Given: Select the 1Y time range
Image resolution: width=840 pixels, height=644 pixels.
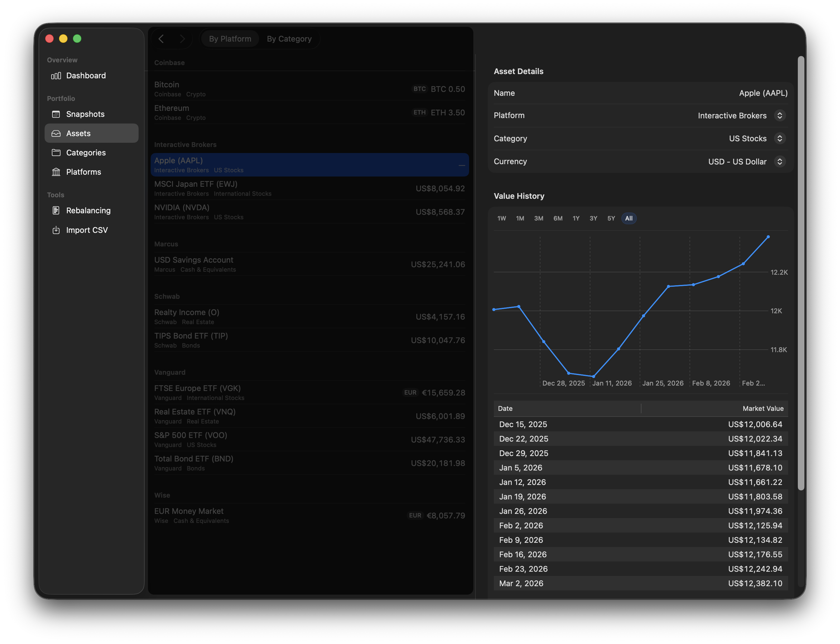Looking at the screenshot, I should coord(576,218).
